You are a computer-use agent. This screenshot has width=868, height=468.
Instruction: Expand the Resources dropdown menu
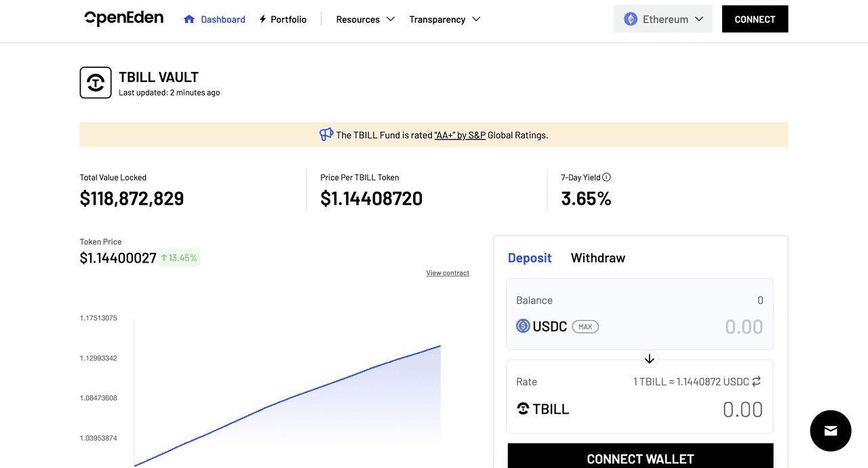[366, 19]
